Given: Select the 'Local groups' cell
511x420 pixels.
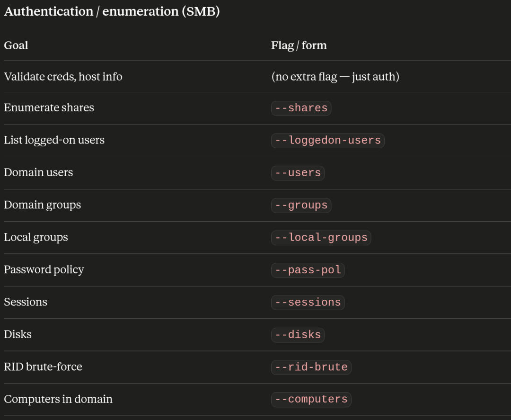Looking at the screenshot, I should pyautogui.click(x=36, y=237).
